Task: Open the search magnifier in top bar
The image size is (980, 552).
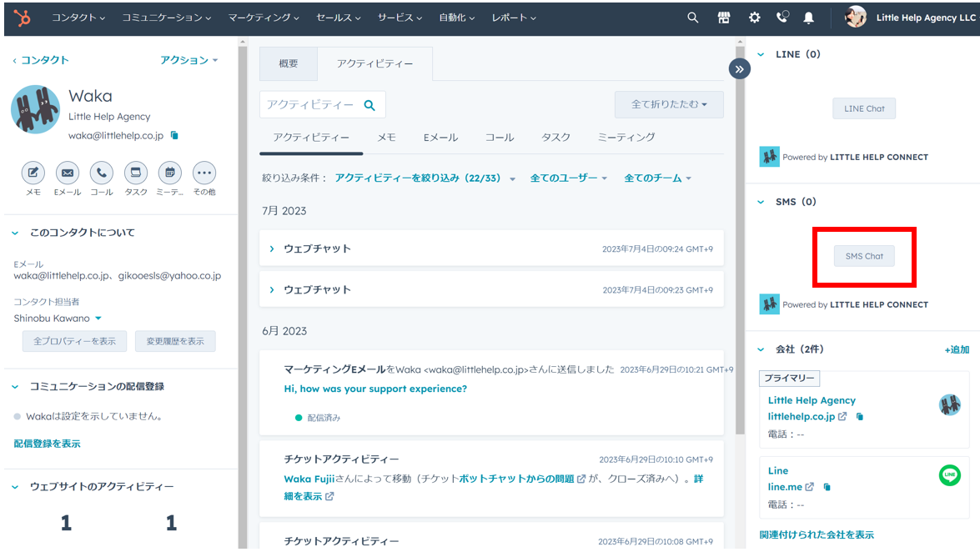Action: [692, 18]
